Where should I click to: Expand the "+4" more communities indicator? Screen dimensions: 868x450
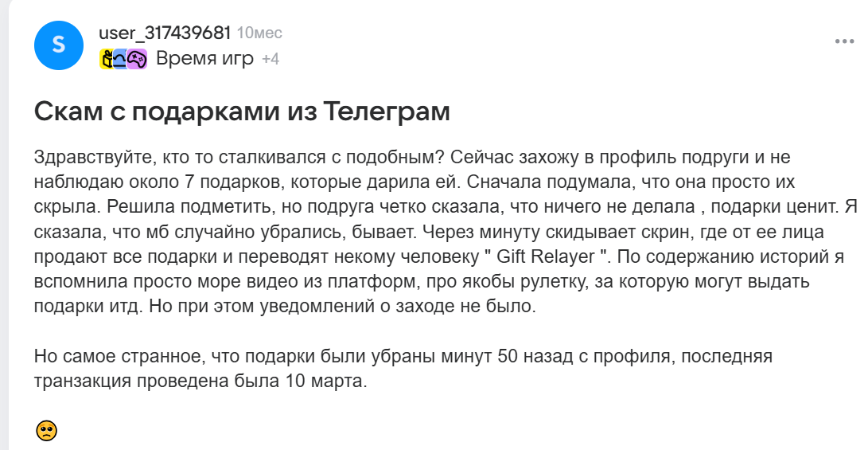(271, 59)
